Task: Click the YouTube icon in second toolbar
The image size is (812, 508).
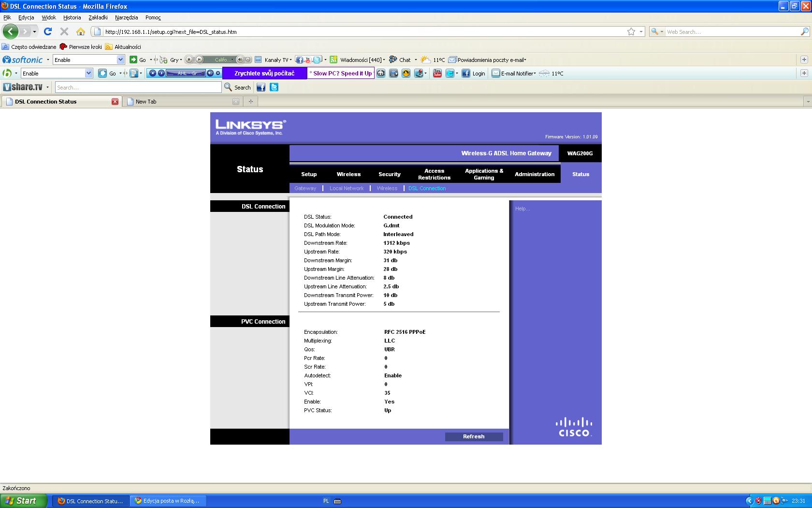Action: pyautogui.click(x=437, y=74)
